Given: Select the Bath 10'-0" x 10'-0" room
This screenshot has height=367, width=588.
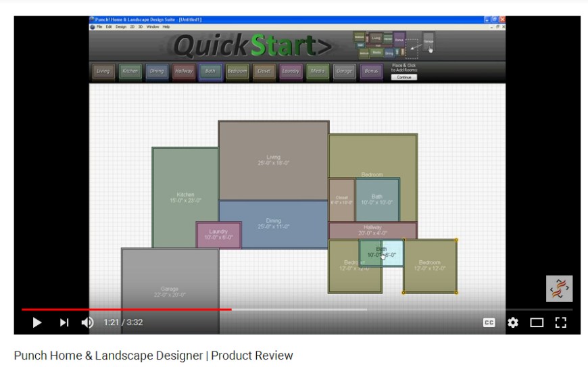Looking at the screenshot, I should point(377,200).
